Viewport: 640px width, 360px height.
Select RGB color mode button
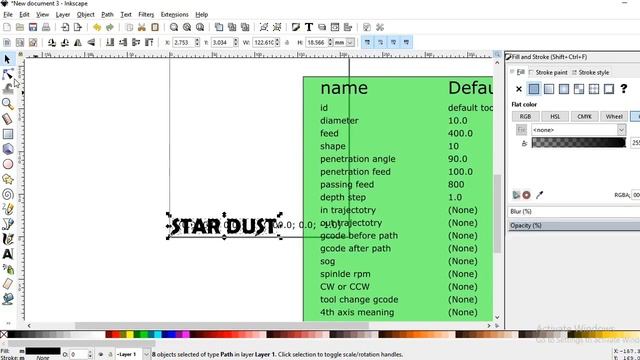tap(525, 116)
